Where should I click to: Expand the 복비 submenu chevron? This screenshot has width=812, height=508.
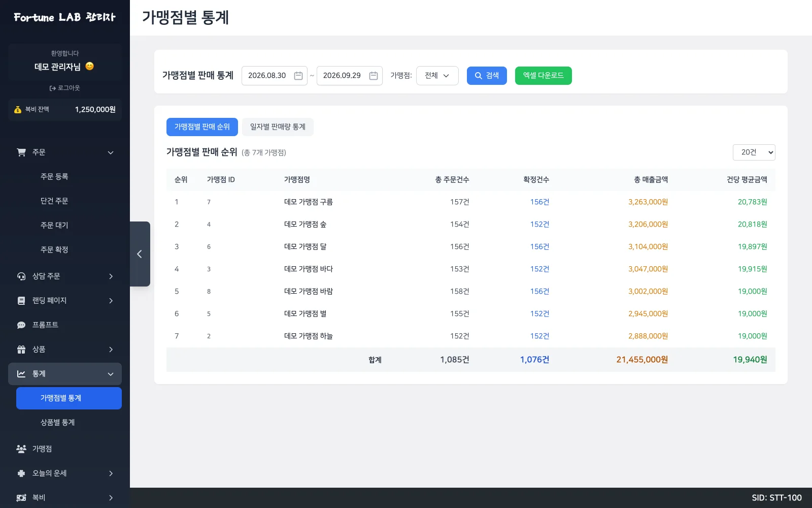coord(111,498)
